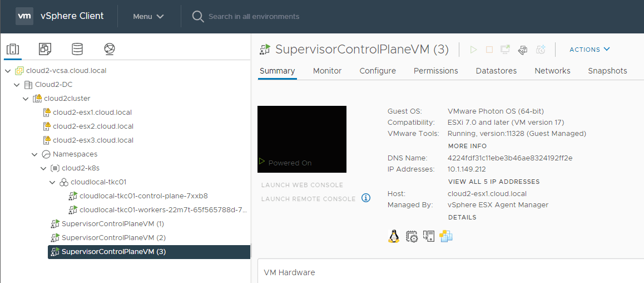Open the Networks tab

point(552,71)
